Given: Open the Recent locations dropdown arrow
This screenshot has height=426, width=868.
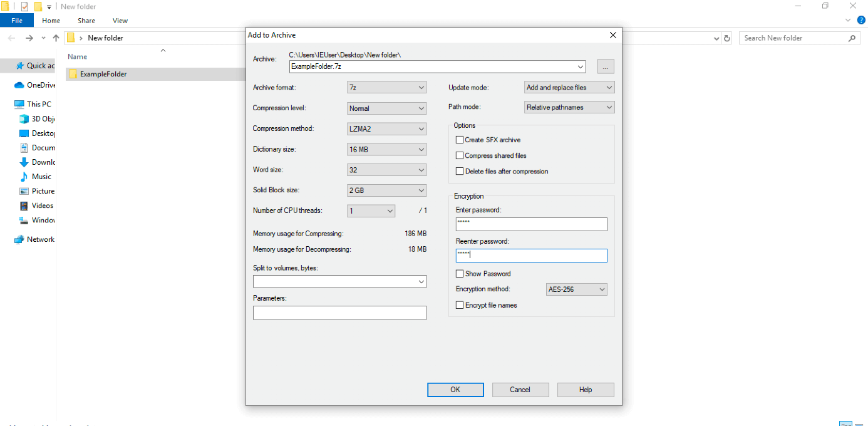Looking at the screenshot, I should click(43, 38).
